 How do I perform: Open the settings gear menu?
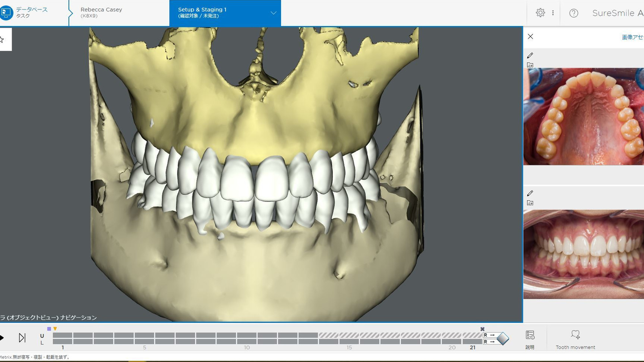(x=540, y=13)
